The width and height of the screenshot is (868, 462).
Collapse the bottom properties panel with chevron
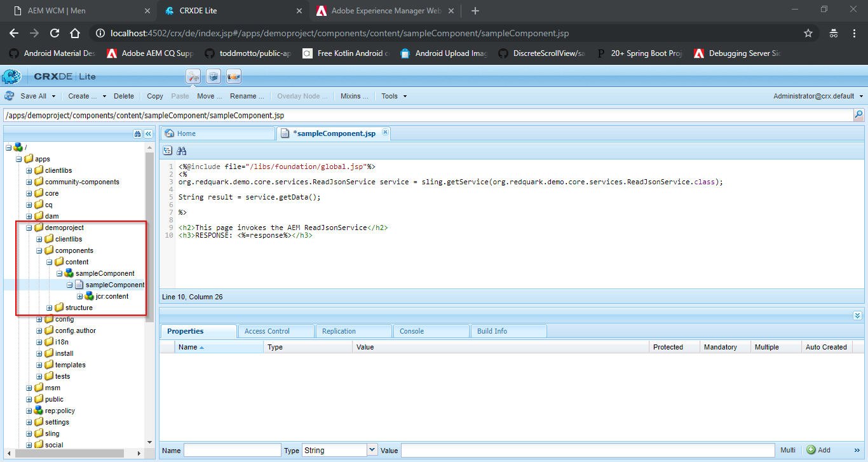click(857, 315)
